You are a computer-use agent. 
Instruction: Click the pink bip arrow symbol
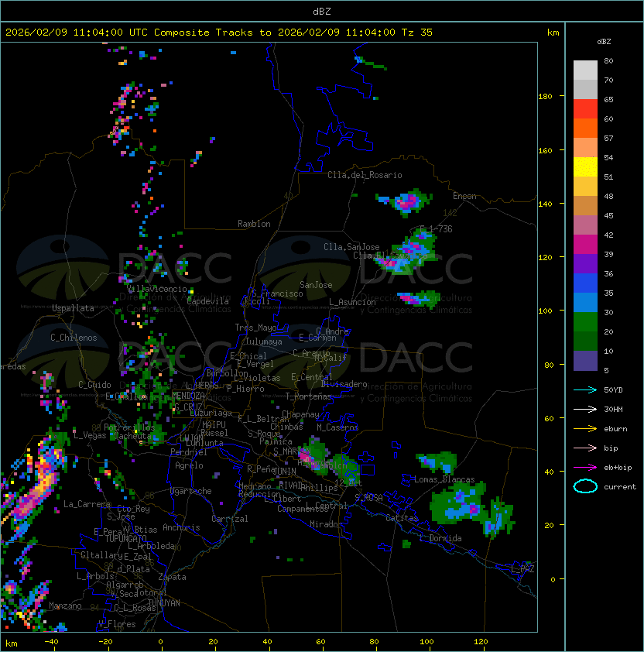(585, 448)
